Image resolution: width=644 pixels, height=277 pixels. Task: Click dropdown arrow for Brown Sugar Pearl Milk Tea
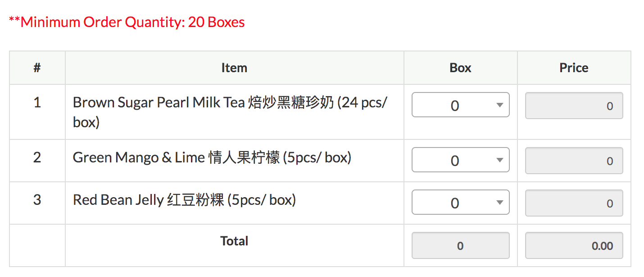point(499,105)
